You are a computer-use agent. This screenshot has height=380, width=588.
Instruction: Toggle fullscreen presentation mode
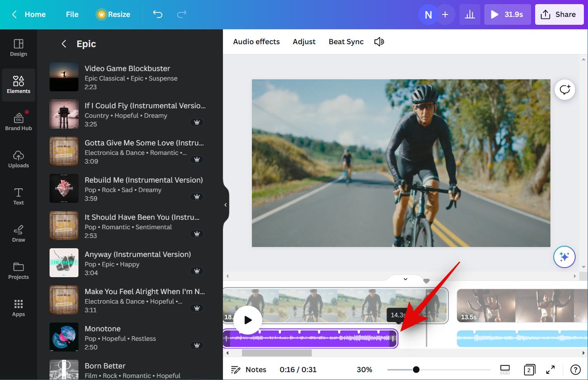[550, 370]
